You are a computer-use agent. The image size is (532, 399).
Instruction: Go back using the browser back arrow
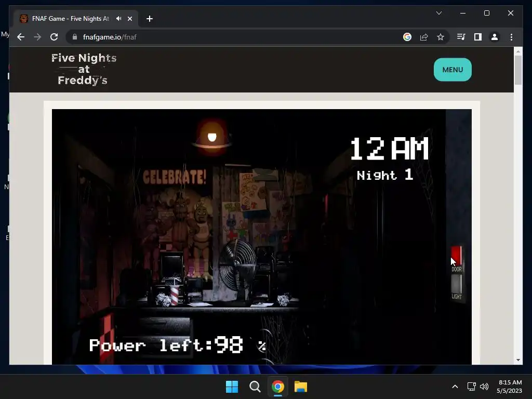tap(21, 37)
